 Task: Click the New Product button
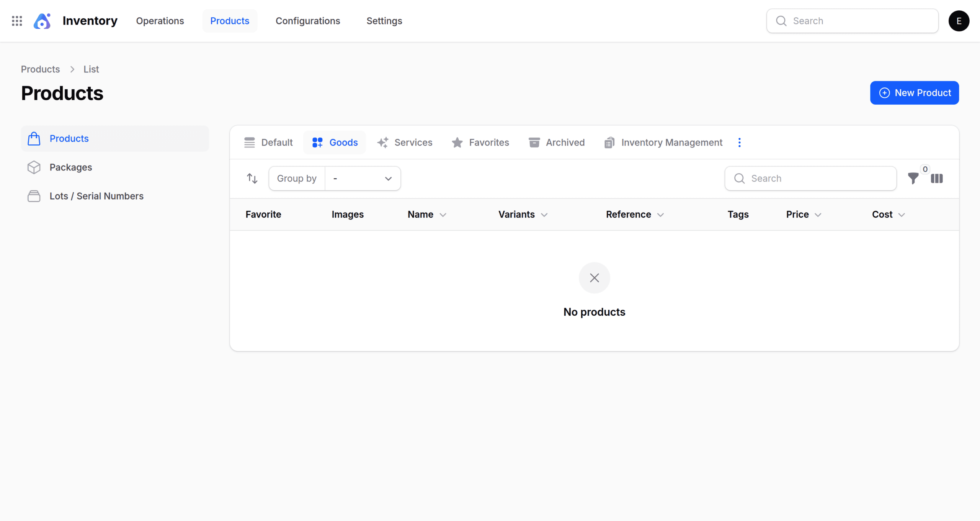[914, 93]
